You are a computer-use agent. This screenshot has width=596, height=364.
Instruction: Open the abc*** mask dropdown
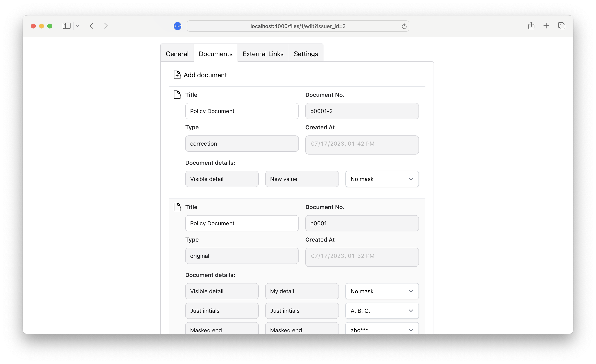382,328
